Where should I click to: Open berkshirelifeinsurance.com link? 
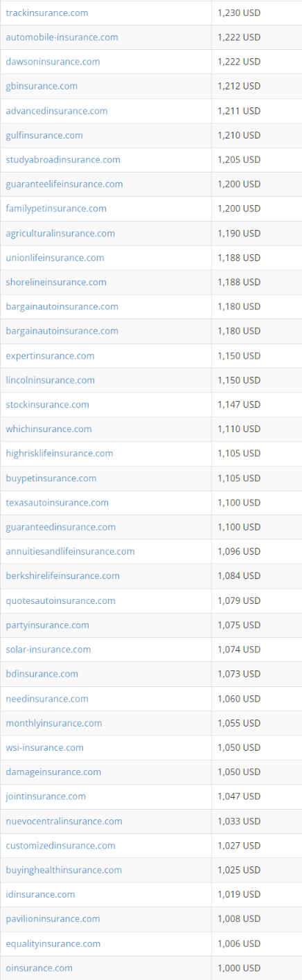[x=62, y=576]
